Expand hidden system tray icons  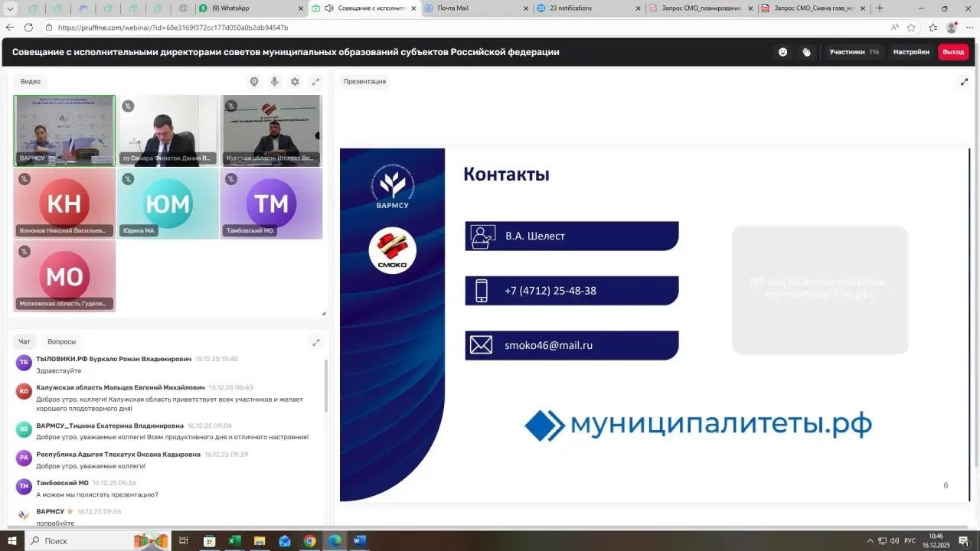pos(870,541)
